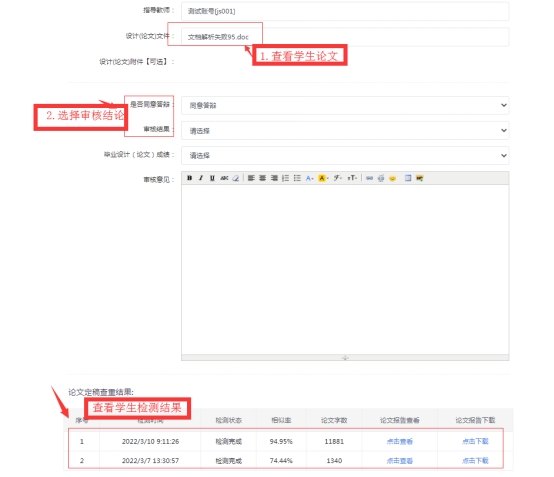Image resolution: width=554 pixels, height=477 pixels.
Task: Open the 是否同意答辩 dropdown
Action: [x=345, y=105]
